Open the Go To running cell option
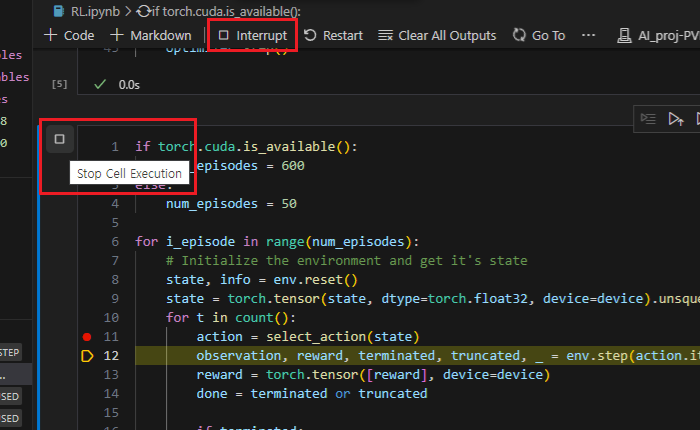The width and height of the screenshot is (700, 430). (539, 35)
